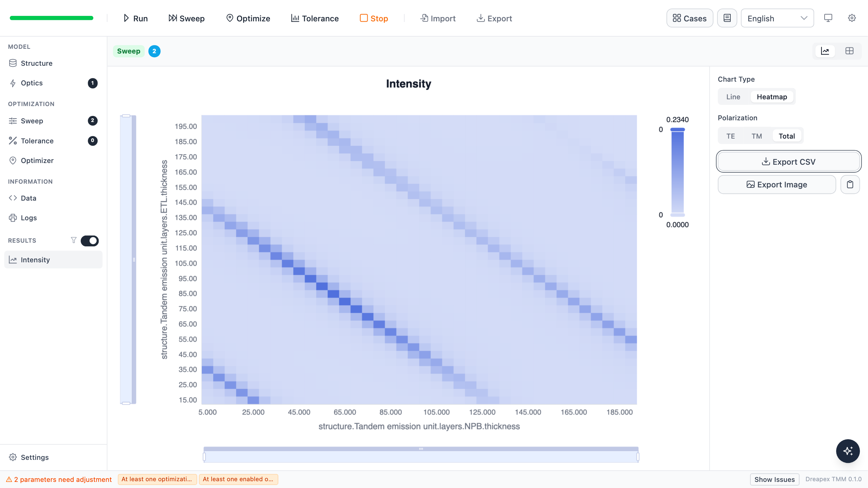The width and height of the screenshot is (868, 488).
Task: Select the Intensity result
Action: [x=53, y=260]
